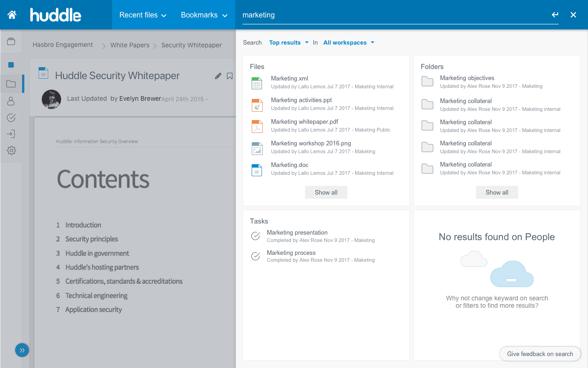The height and width of the screenshot is (368, 588).
Task: Open Marketing objectives folder
Action: point(467,78)
